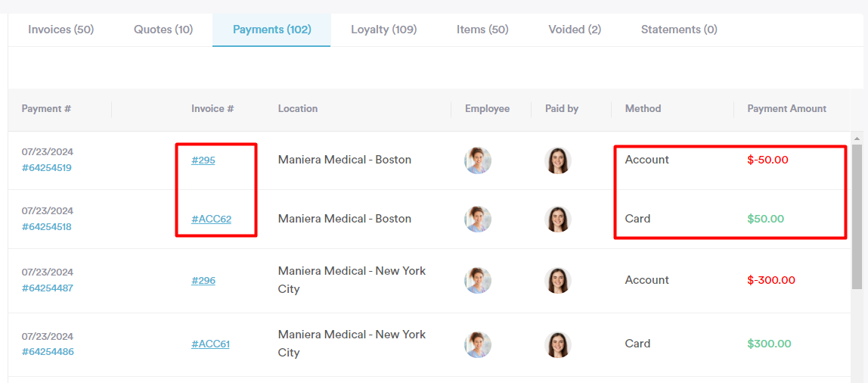Go to the Items (50) tab
868x383 pixels.
(x=482, y=30)
